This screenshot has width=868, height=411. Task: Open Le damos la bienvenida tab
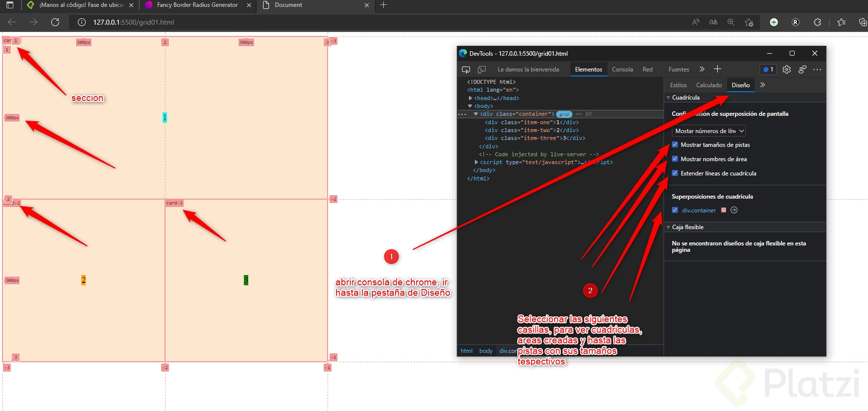click(529, 69)
